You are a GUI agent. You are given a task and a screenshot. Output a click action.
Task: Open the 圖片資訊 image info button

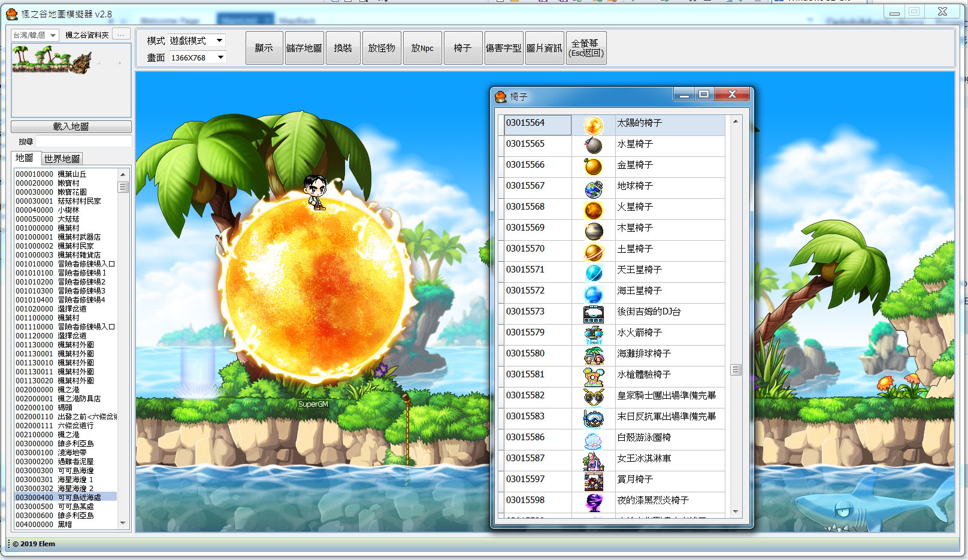pos(544,48)
